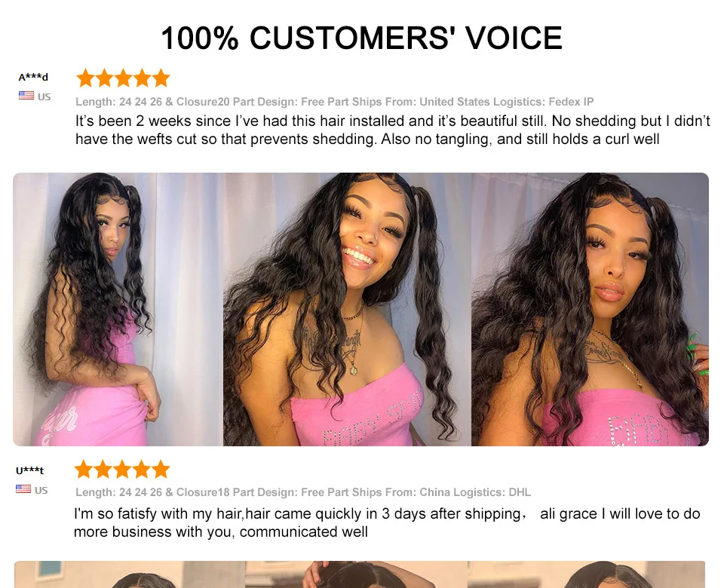Viewport: 724px width, 588px height.
Task: Click the review text about no shedding
Action: click(392, 130)
